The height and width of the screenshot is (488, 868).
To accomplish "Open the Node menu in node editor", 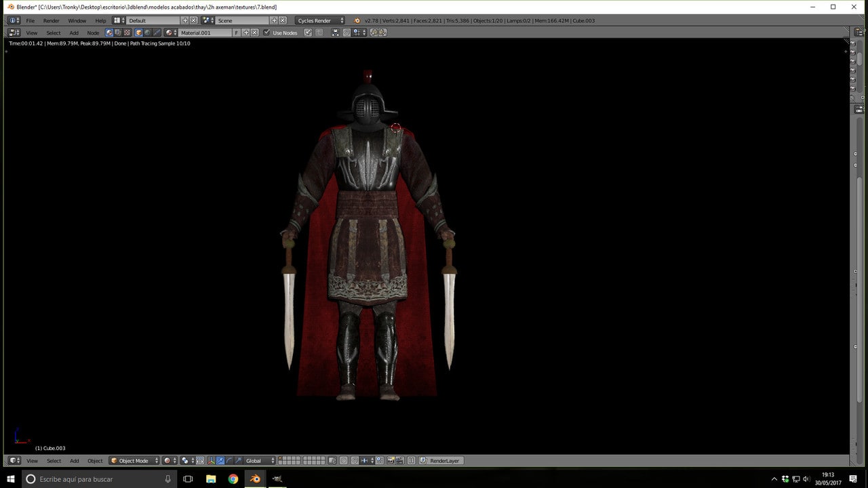I will click(x=93, y=33).
